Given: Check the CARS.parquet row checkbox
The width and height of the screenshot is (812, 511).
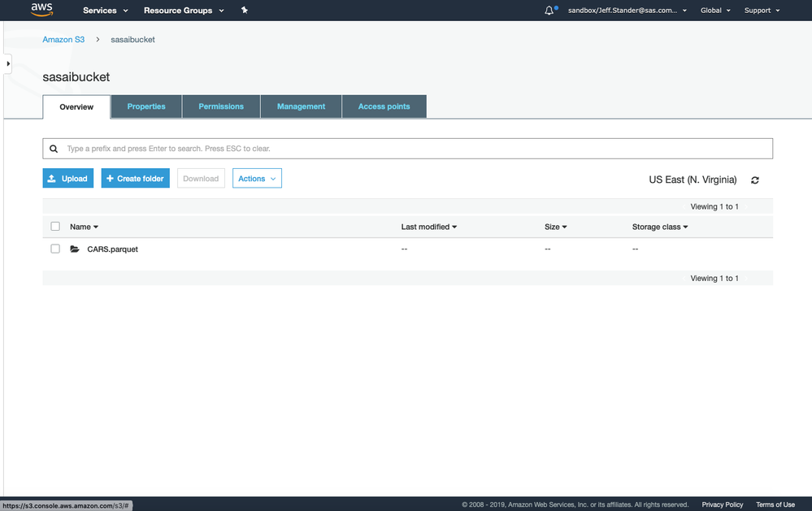Looking at the screenshot, I should (55, 249).
